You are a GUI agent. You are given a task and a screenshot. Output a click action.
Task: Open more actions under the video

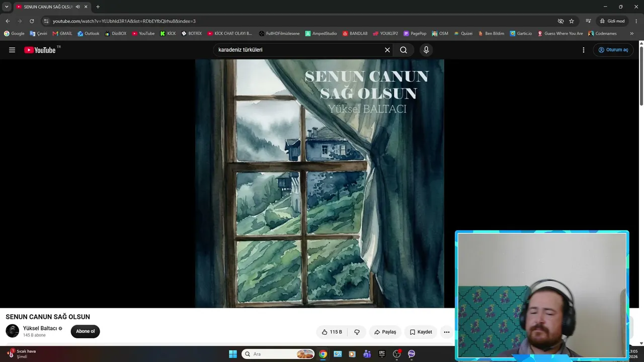[x=447, y=332]
